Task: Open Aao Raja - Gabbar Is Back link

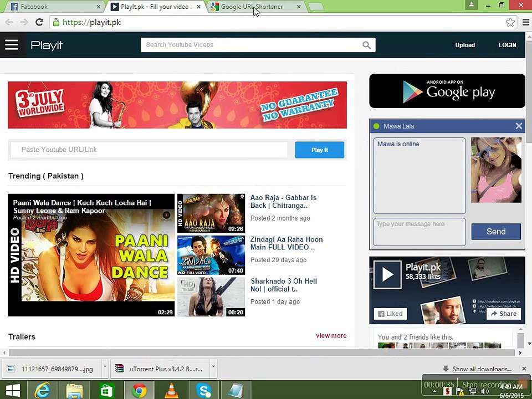Action: 283,202
